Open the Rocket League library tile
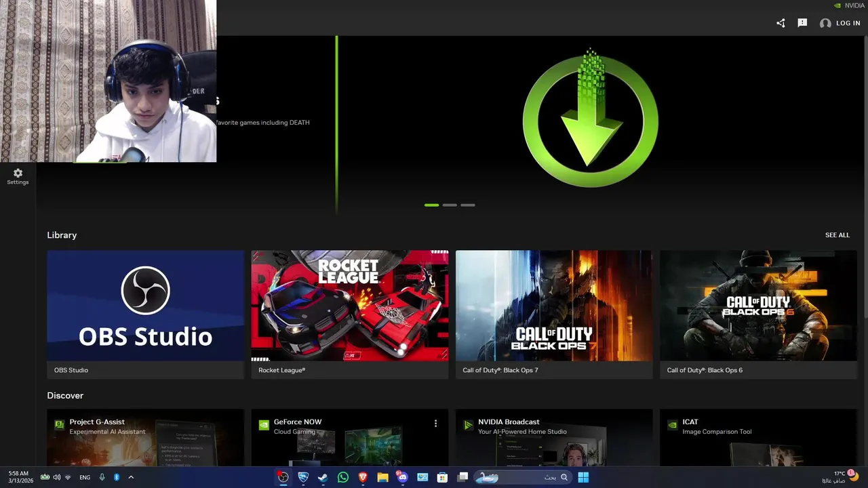This screenshot has height=488, width=868. [350, 314]
